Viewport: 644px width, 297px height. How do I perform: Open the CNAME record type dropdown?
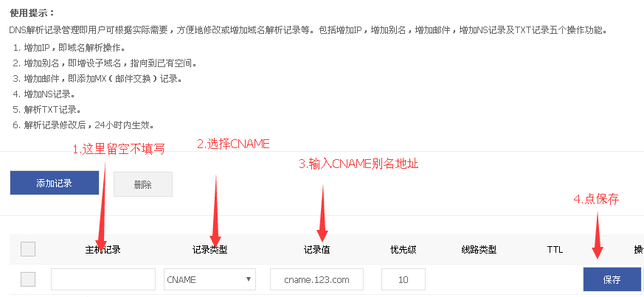[x=210, y=279]
